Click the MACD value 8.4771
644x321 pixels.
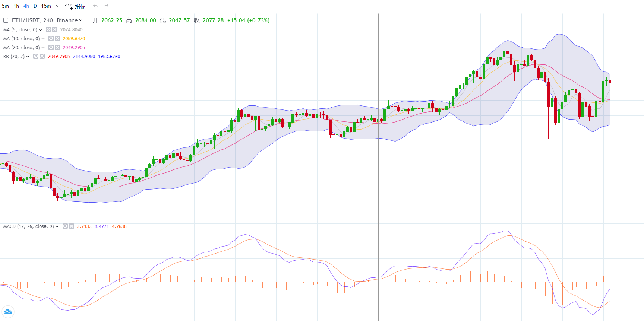tap(102, 226)
